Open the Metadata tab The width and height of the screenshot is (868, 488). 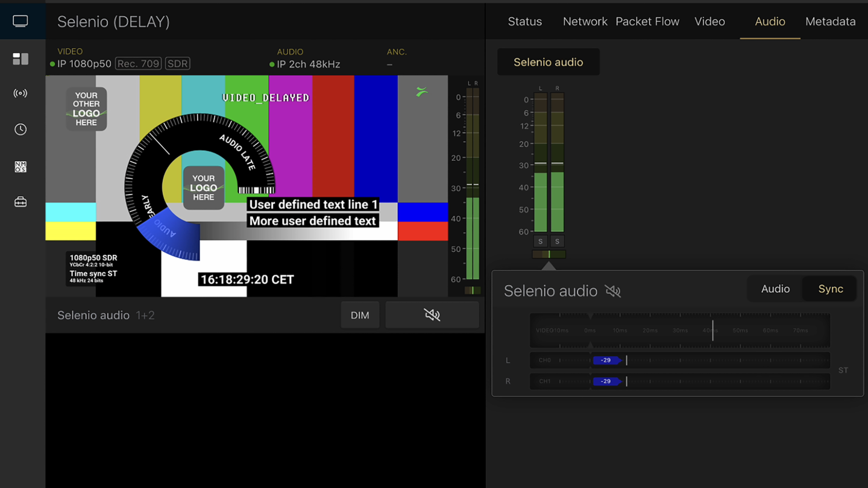tap(830, 22)
